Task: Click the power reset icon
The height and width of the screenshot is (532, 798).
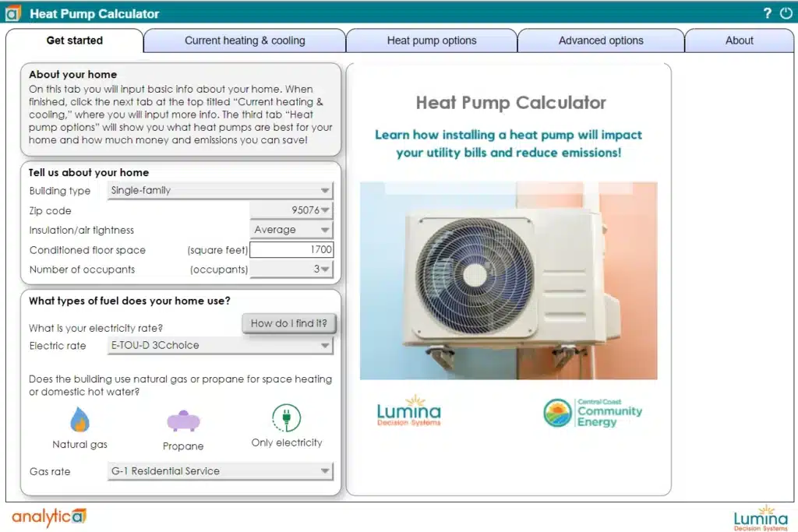Action: pyautogui.click(x=786, y=13)
